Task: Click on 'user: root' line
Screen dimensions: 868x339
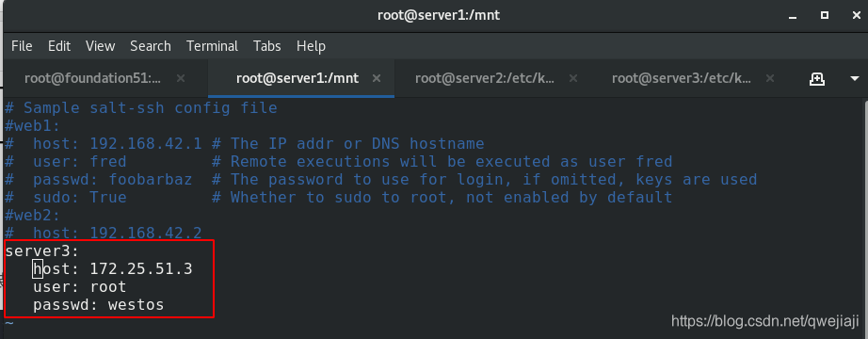Action: (80, 287)
